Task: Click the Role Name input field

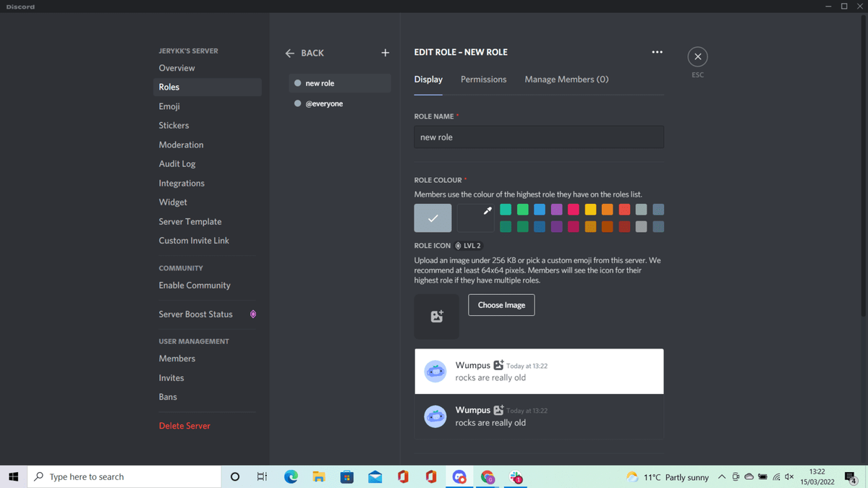Action: point(539,137)
